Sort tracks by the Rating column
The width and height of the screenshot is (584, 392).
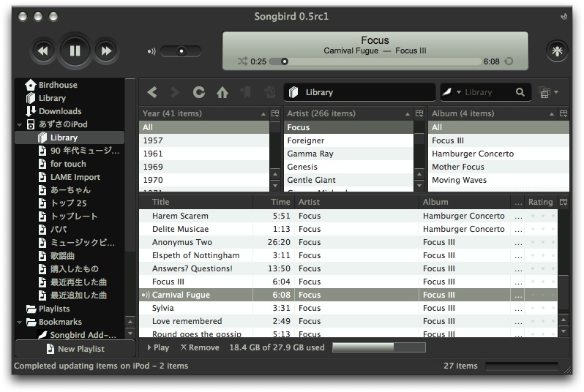pos(541,202)
